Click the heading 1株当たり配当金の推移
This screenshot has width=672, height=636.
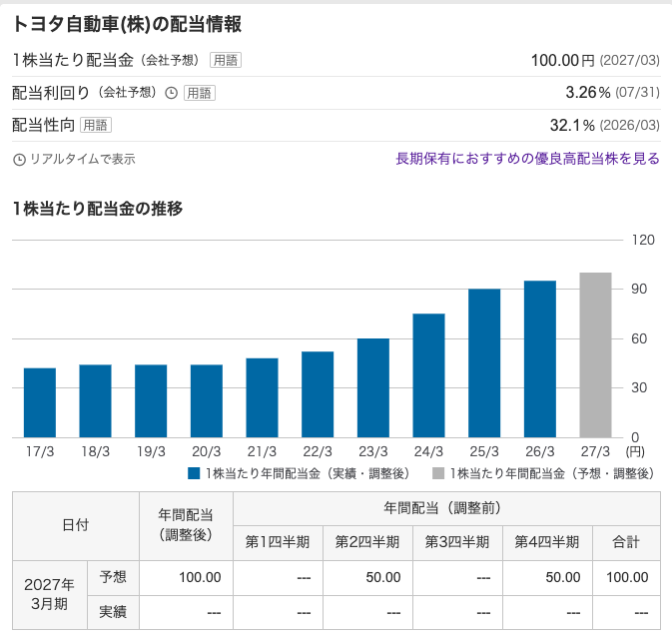tap(98, 209)
